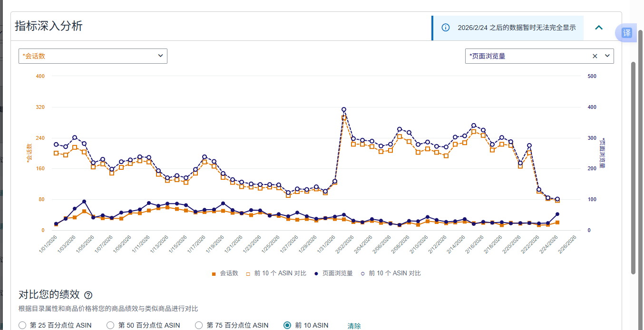Collapse the 指标深入分析 panel with chevron
Viewport: 644px width, 330px height.
[x=599, y=28]
